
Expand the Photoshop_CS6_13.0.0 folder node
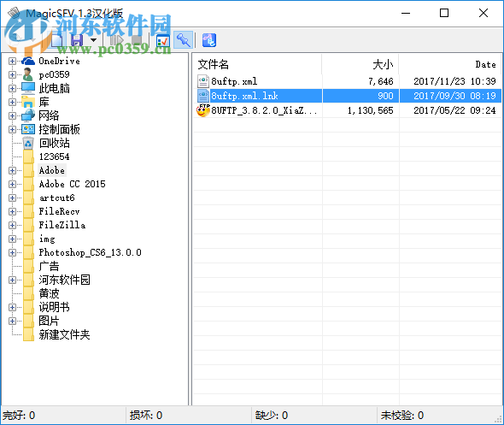click(x=12, y=252)
